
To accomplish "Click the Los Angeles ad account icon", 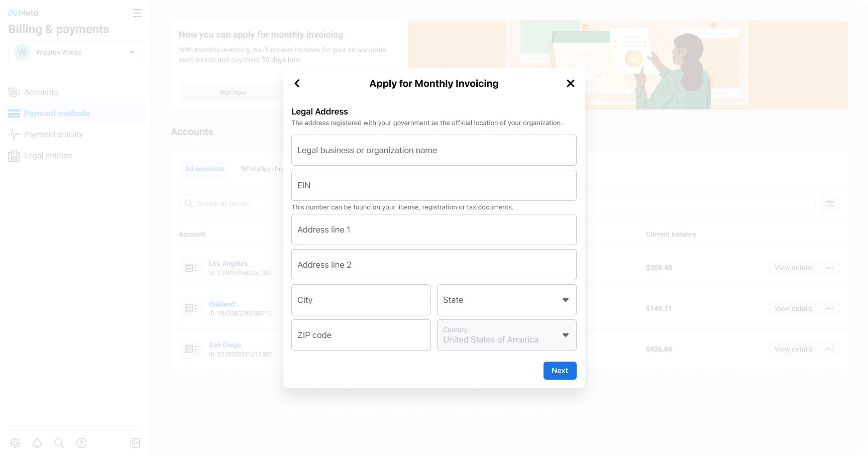I will 191,268.
